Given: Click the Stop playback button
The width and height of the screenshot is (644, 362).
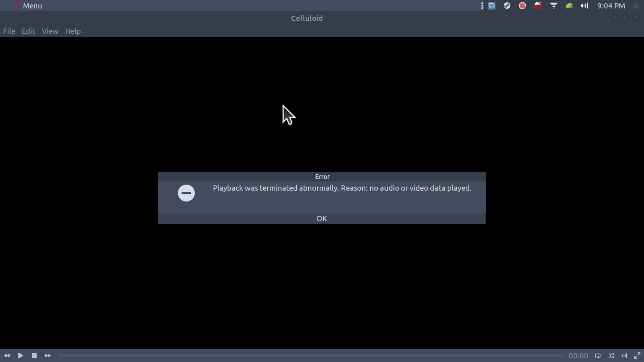Looking at the screenshot, I should (34, 356).
